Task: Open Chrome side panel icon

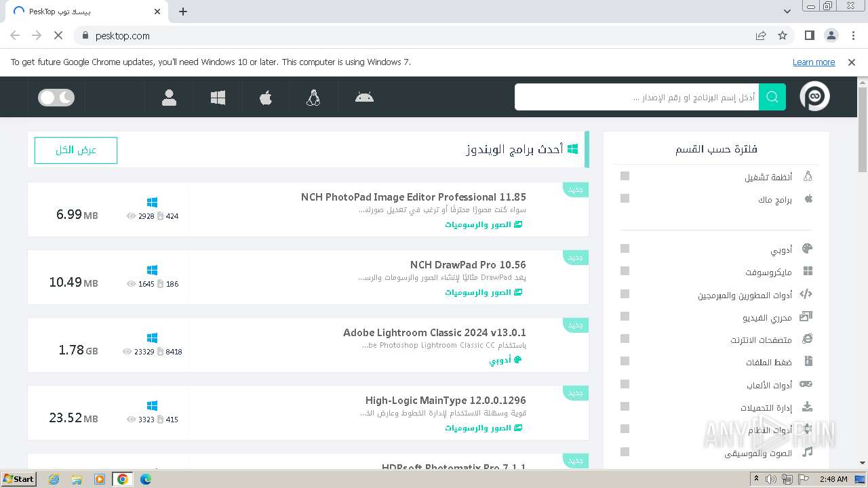Action: tap(809, 35)
